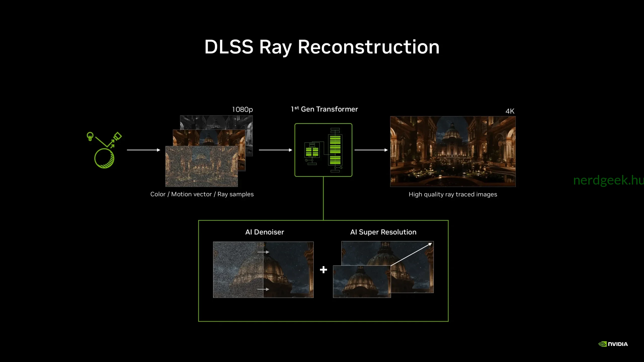644x362 pixels.
Task: Click the "AI Super Resolution" heading
Action: [x=383, y=232]
